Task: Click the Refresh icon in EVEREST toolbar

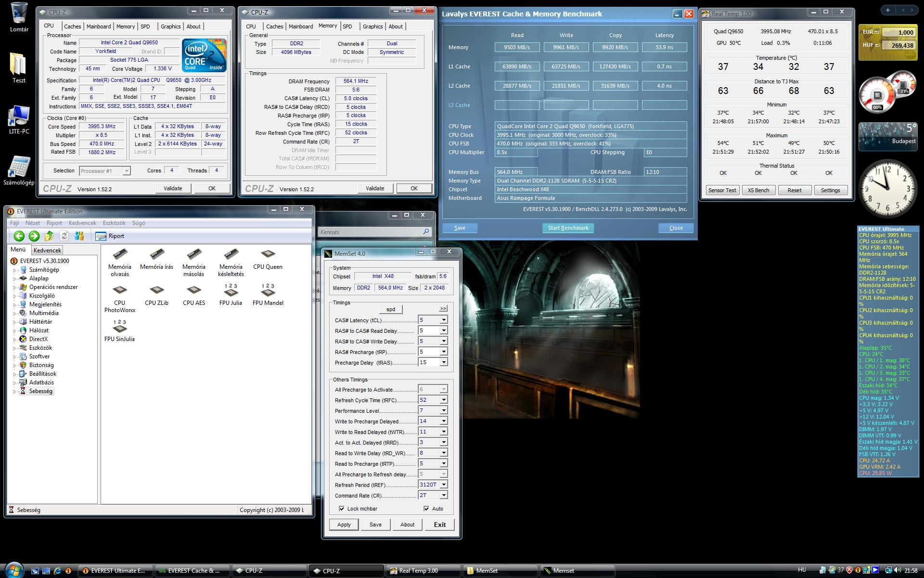Action: click(64, 236)
